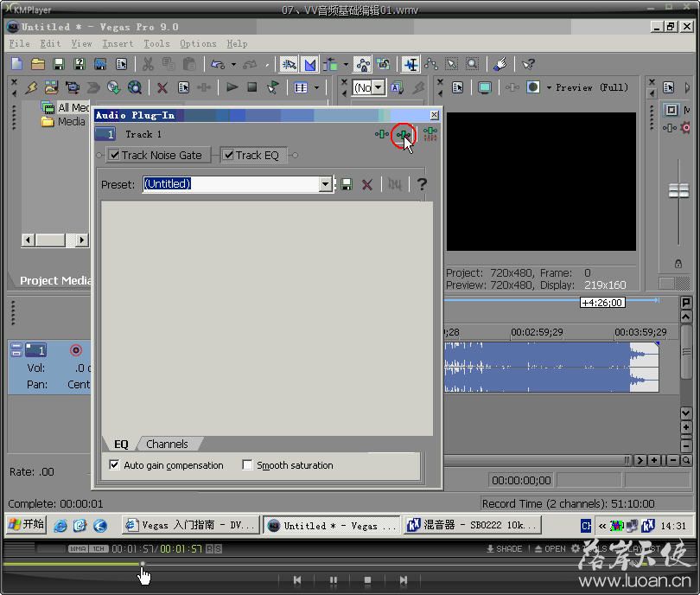
Task: Arm track 1 for record
Action: (x=76, y=350)
